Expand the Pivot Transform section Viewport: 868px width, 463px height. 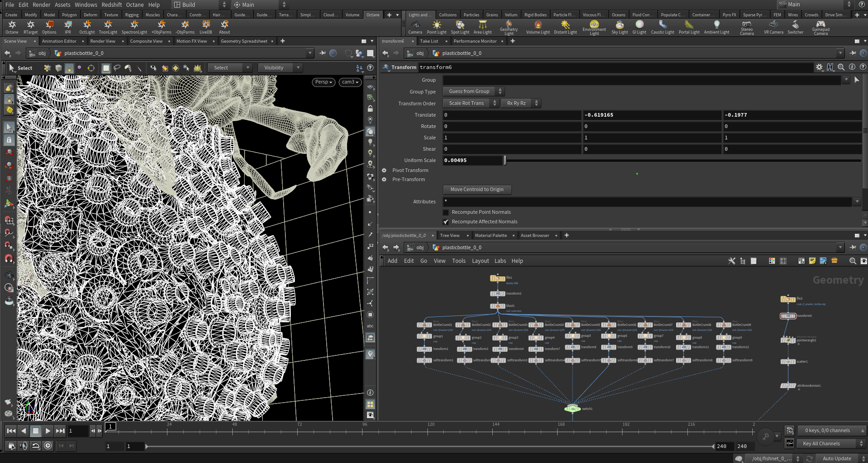click(x=384, y=170)
